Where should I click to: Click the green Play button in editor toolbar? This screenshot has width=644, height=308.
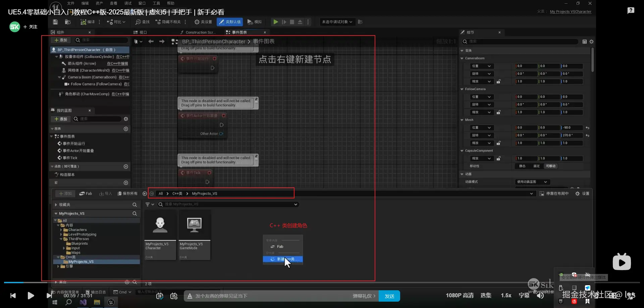coord(276,22)
